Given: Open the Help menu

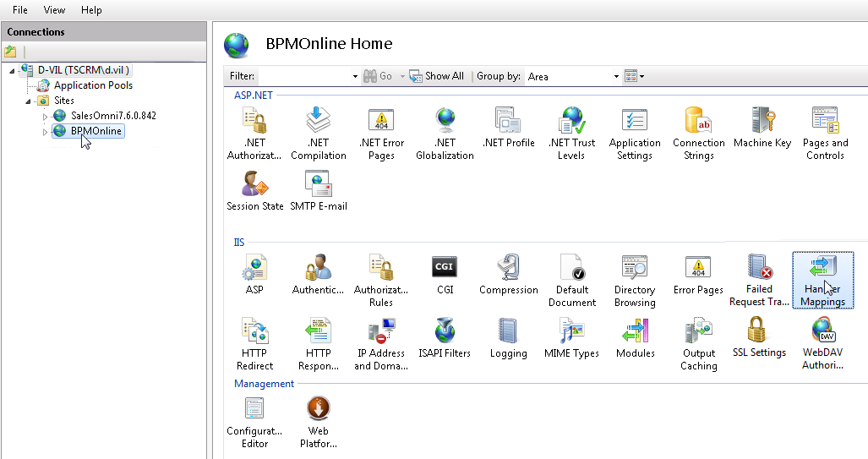Looking at the screenshot, I should click(x=91, y=10).
